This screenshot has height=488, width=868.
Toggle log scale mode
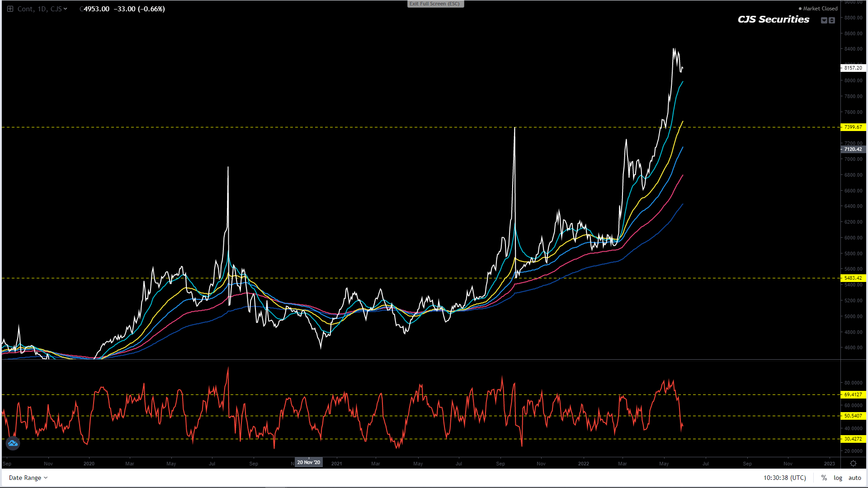(838, 478)
